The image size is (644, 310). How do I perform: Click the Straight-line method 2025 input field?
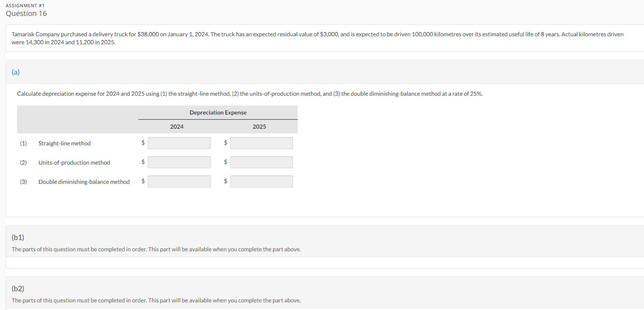tap(261, 143)
